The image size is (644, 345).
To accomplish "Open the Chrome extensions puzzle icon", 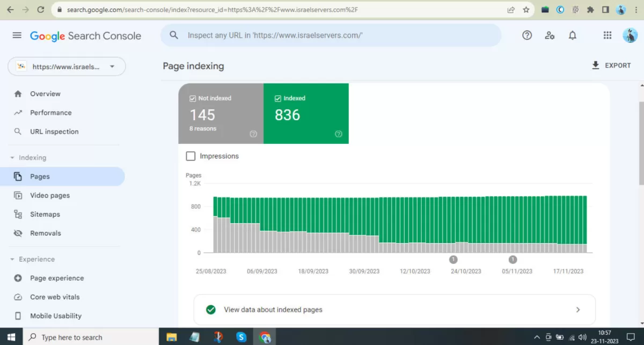I will [x=590, y=10].
